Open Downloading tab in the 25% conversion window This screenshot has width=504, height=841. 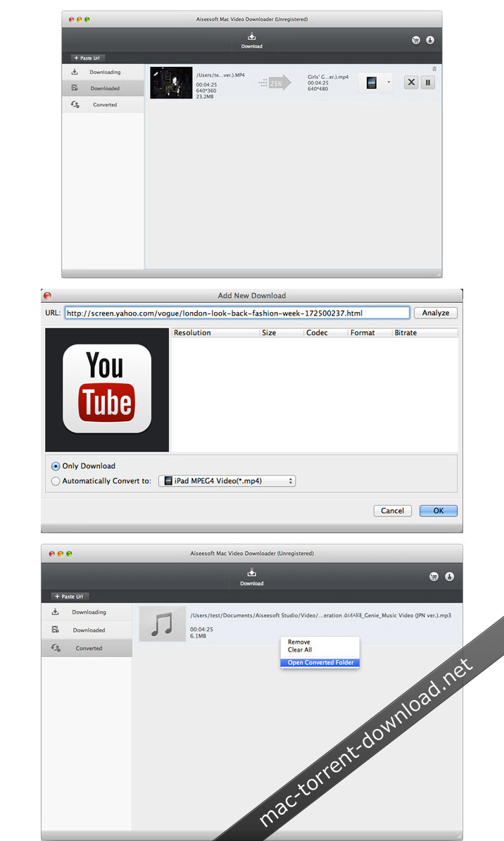[x=103, y=72]
